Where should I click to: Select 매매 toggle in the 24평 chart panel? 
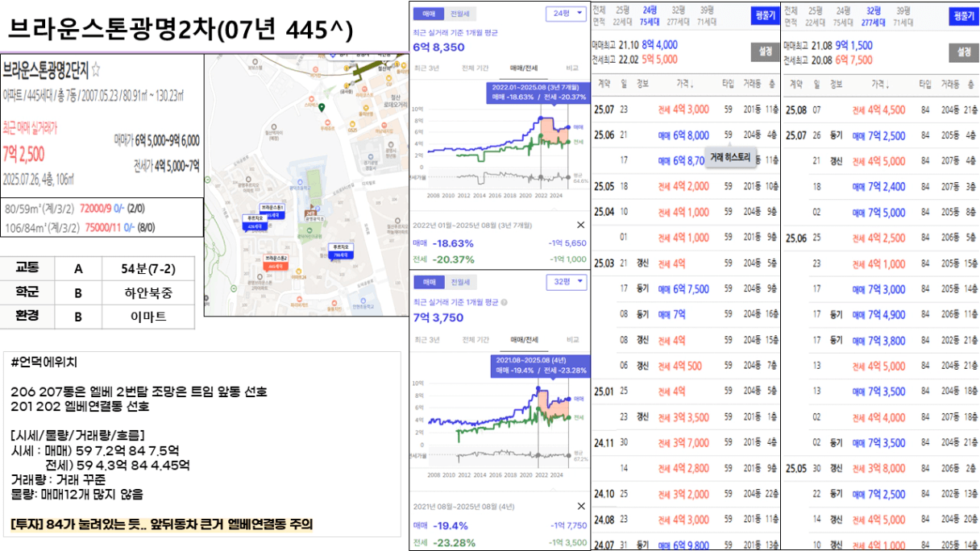[x=428, y=14]
